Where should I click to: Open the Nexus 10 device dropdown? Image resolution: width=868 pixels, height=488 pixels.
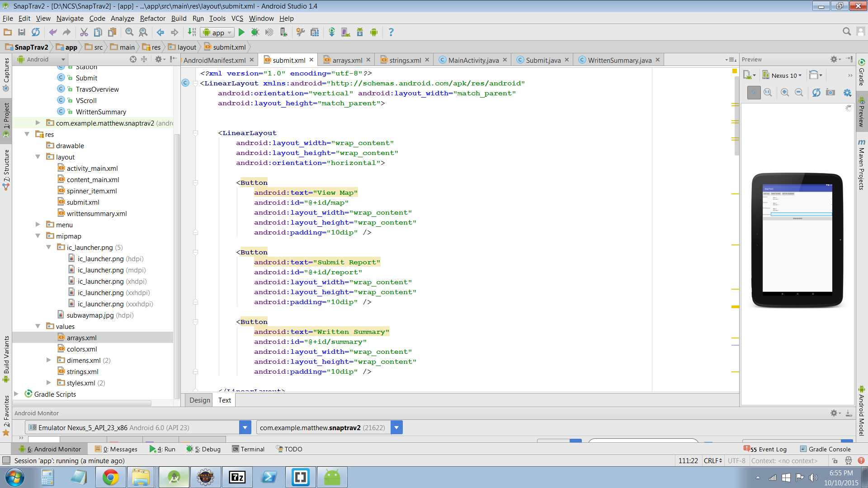783,75
